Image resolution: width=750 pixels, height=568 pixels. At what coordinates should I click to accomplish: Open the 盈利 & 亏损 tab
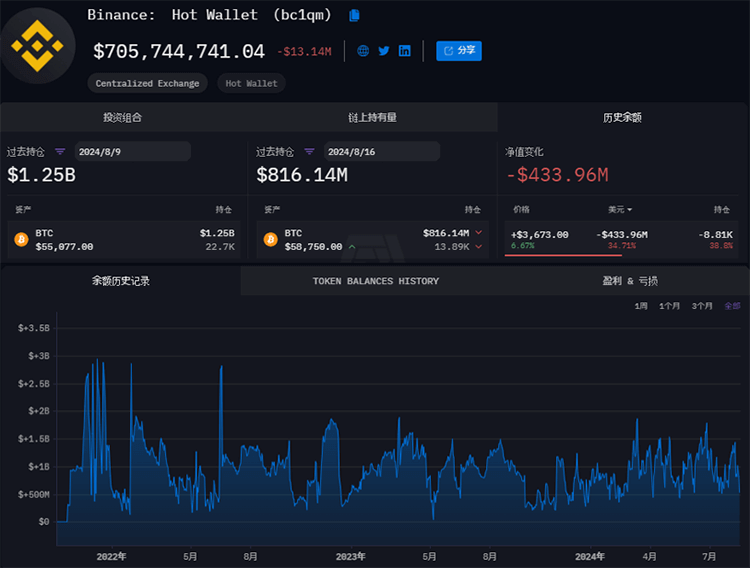(630, 281)
